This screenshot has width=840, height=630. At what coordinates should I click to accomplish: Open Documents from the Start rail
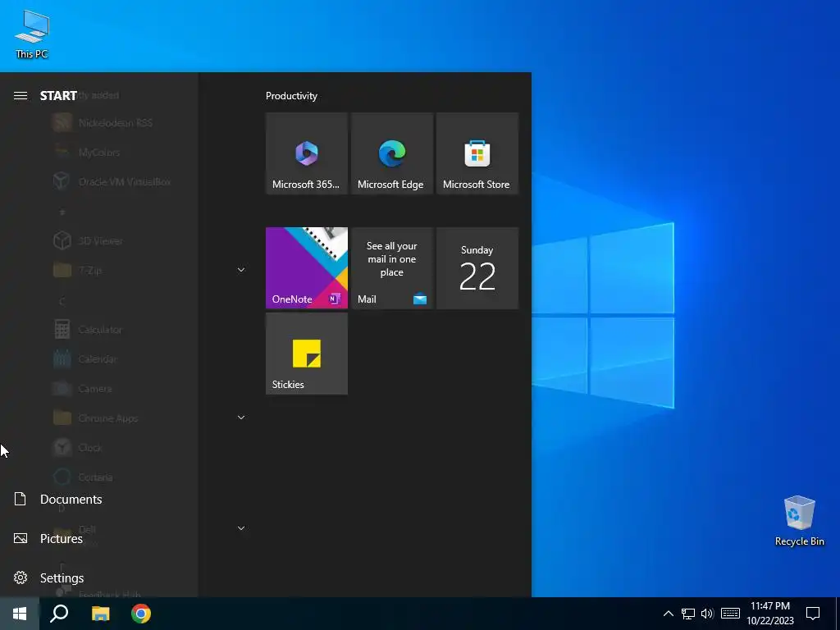[99, 500]
